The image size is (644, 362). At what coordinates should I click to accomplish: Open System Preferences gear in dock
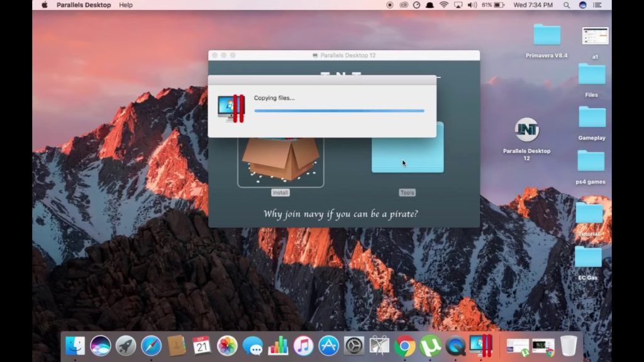[353, 346]
